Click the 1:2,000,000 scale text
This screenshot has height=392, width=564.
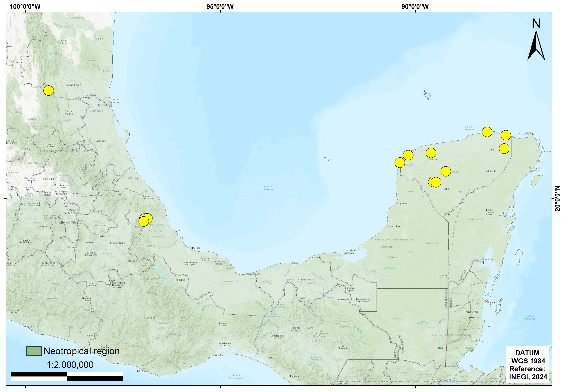[70, 365]
